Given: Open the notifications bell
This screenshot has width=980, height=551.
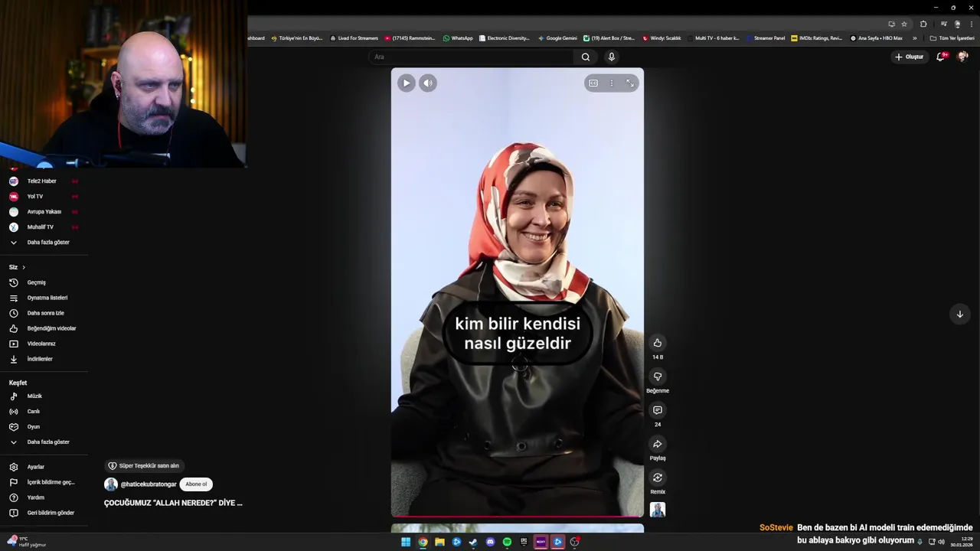Looking at the screenshot, I should 941,57.
